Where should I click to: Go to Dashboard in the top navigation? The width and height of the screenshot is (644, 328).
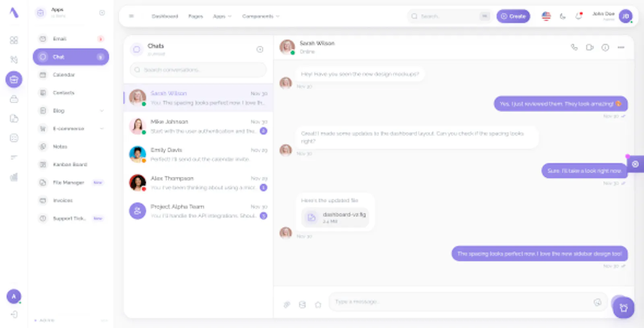pos(165,16)
